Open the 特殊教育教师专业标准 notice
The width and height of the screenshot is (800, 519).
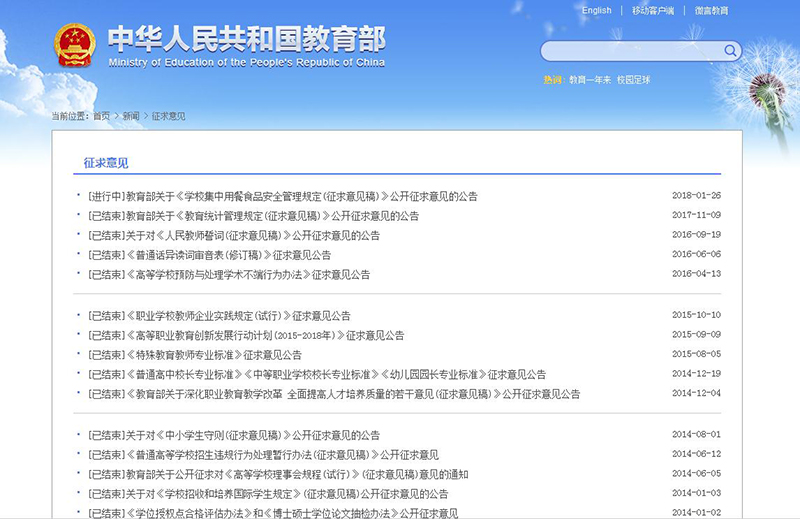[195, 354]
